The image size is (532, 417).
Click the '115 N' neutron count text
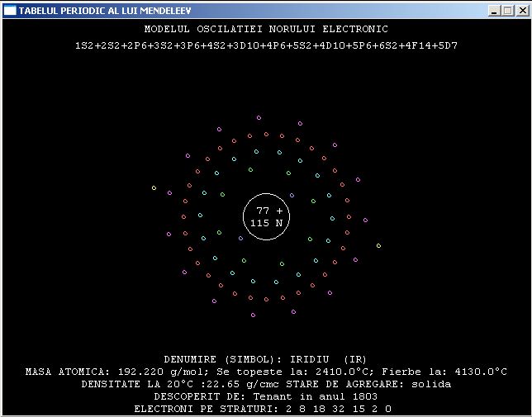tap(266, 223)
